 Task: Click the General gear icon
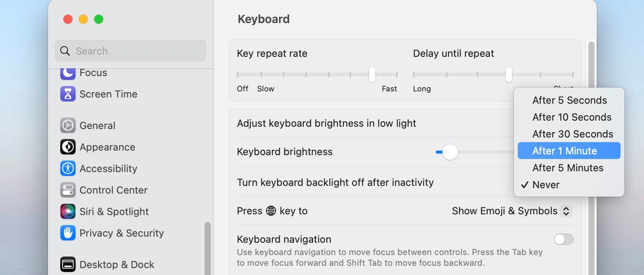point(68,126)
